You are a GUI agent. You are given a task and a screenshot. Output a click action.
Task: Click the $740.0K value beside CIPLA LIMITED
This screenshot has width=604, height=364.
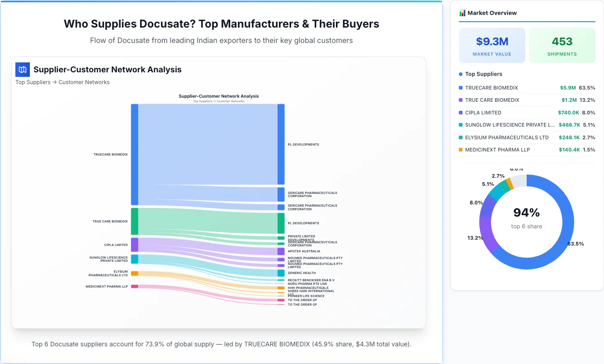[567, 113]
